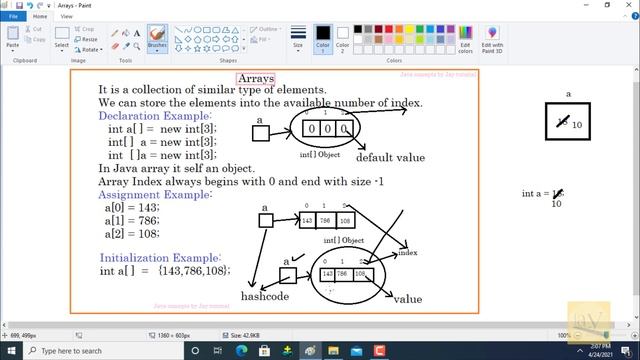
Task: Activate the Color 2 selector
Action: point(342,40)
